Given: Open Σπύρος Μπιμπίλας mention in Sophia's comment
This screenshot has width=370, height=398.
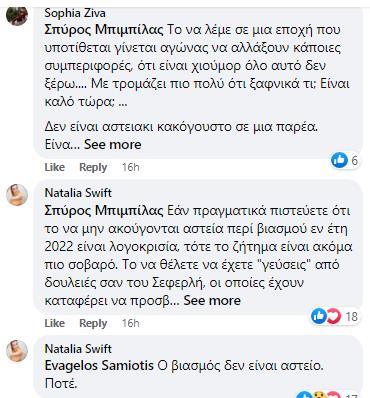Looking at the screenshot, I should pos(104,30).
